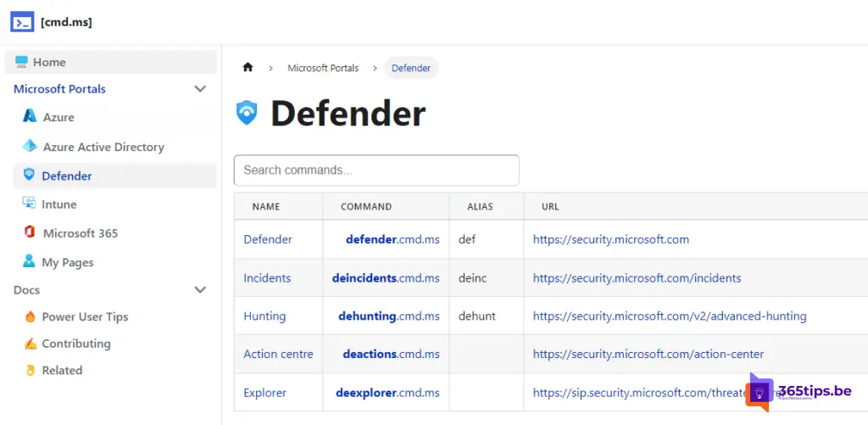Open https://security.microsoft.com URL link
This screenshot has width=868, height=425.
(x=611, y=239)
